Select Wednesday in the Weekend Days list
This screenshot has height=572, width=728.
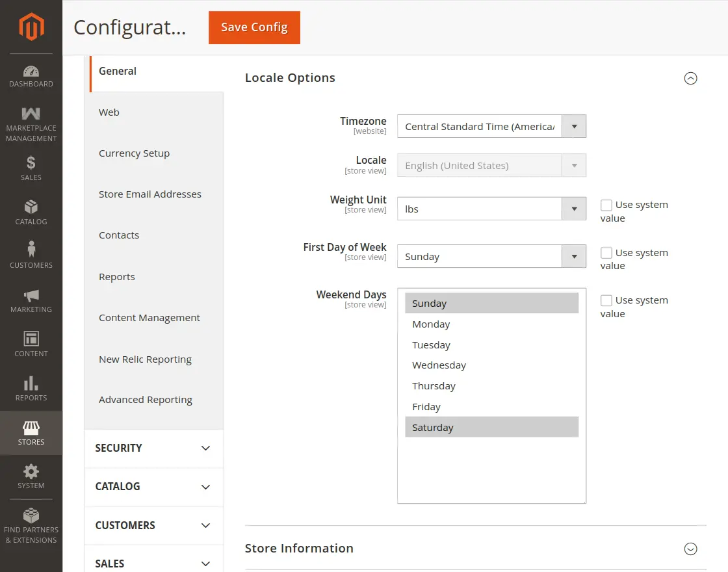(439, 365)
